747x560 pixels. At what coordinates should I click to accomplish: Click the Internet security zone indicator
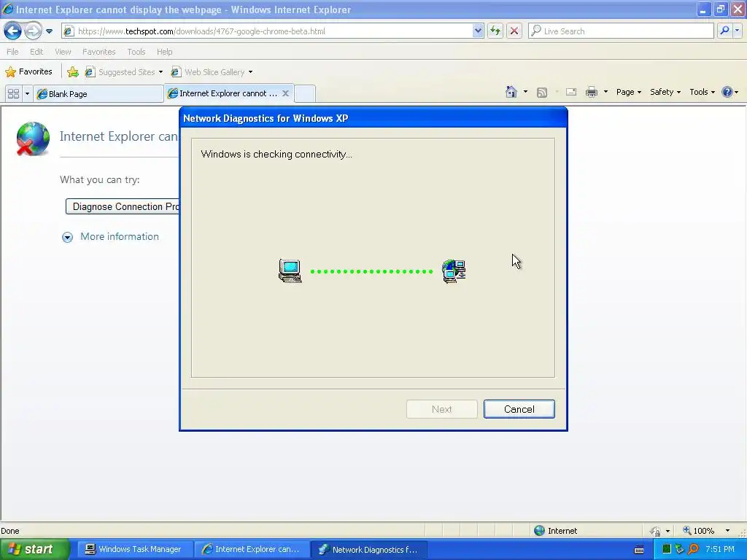[555, 531]
